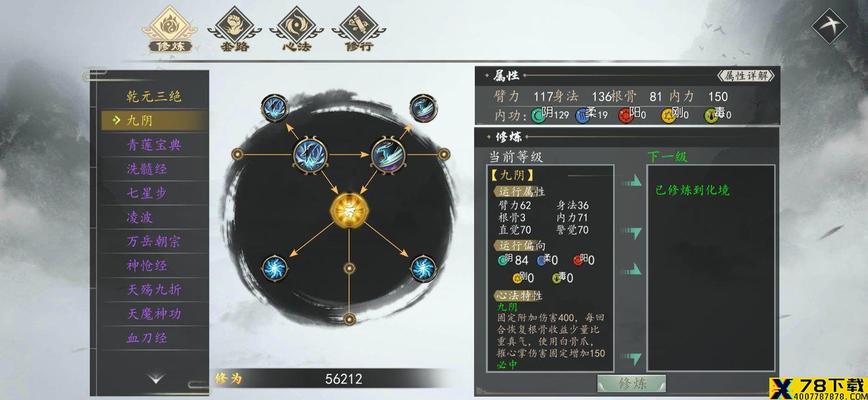Open 属性详解 attribute details
868x400 pixels.
746,76
